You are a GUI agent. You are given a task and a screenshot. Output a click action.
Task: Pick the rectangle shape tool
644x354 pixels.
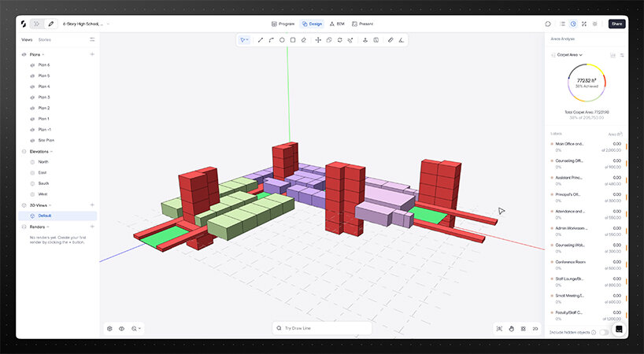pos(293,39)
